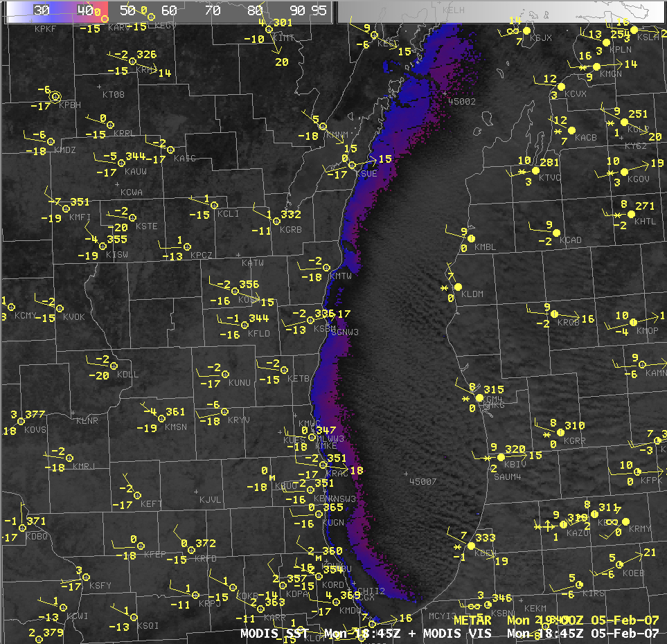Select the KDLL station circle

pos(114,365)
